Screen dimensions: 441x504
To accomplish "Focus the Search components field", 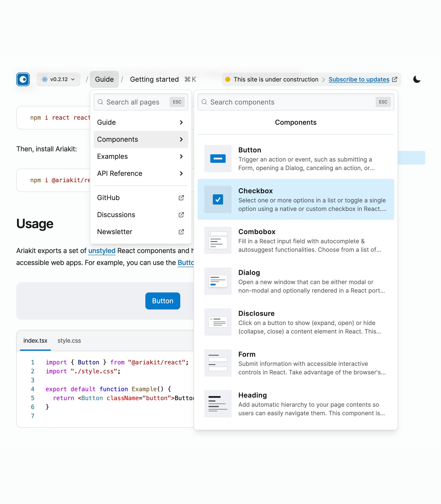I will (296, 102).
